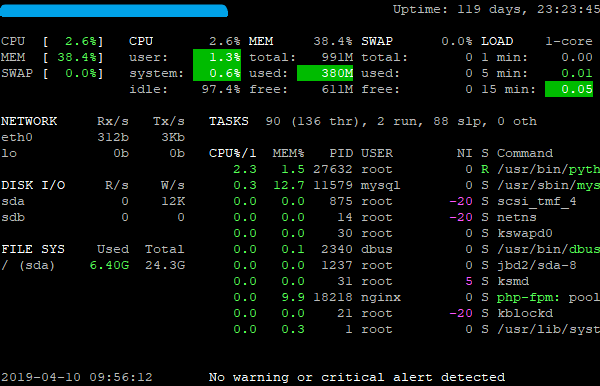The height and width of the screenshot is (386, 600).
Task: Click the blue bar at top left
Action: tap(114, 11)
